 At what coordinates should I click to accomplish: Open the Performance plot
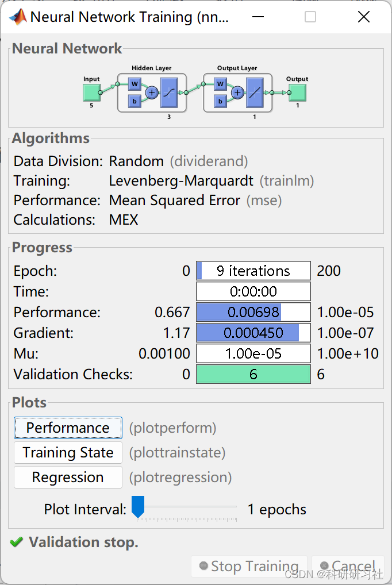(x=68, y=428)
